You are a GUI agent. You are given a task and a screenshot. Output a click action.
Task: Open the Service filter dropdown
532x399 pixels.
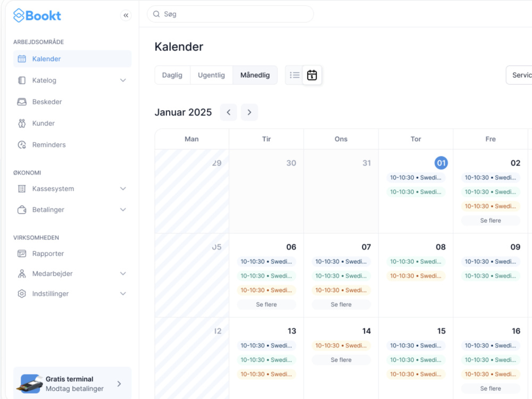pyautogui.click(x=519, y=75)
